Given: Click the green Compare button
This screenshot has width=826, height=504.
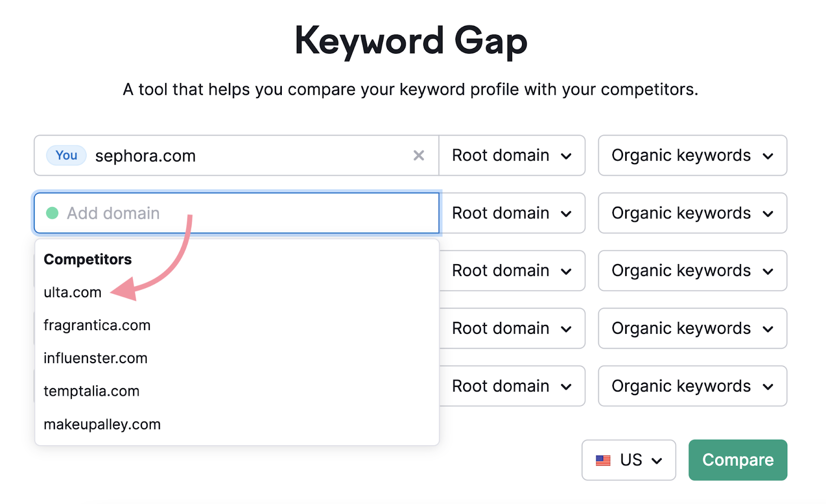Looking at the screenshot, I should coord(737,460).
